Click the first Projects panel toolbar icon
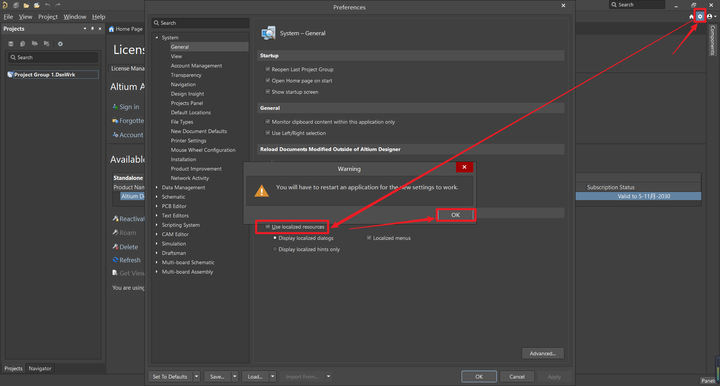 (11, 44)
